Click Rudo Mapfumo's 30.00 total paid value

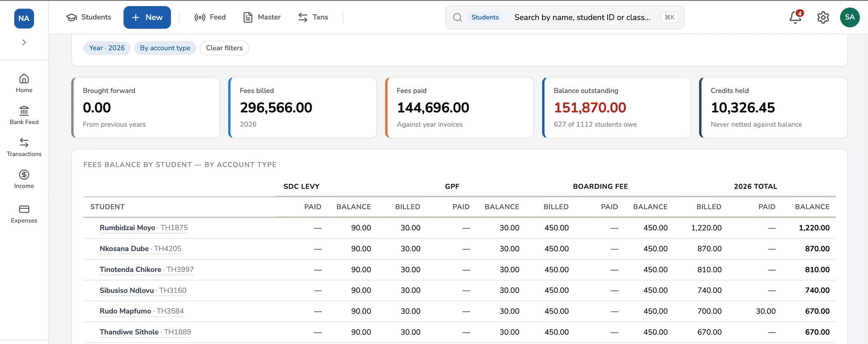click(x=766, y=311)
